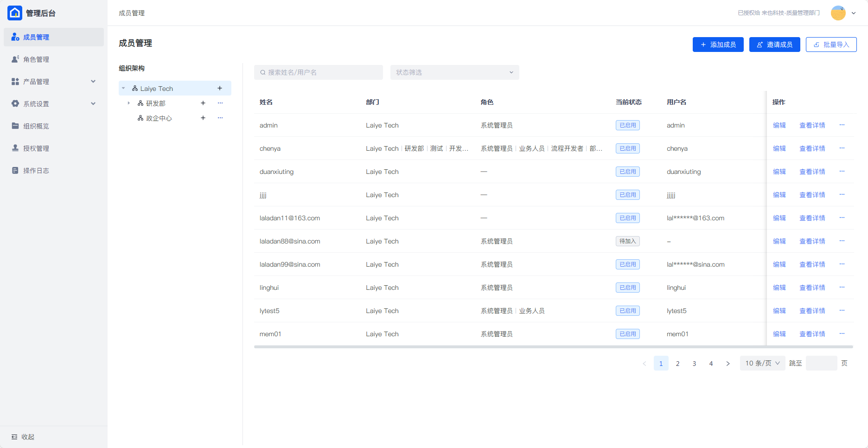This screenshot has height=448, width=868.
Task: Click 查看详情 for the lytest5 row
Action: [812, 311]
